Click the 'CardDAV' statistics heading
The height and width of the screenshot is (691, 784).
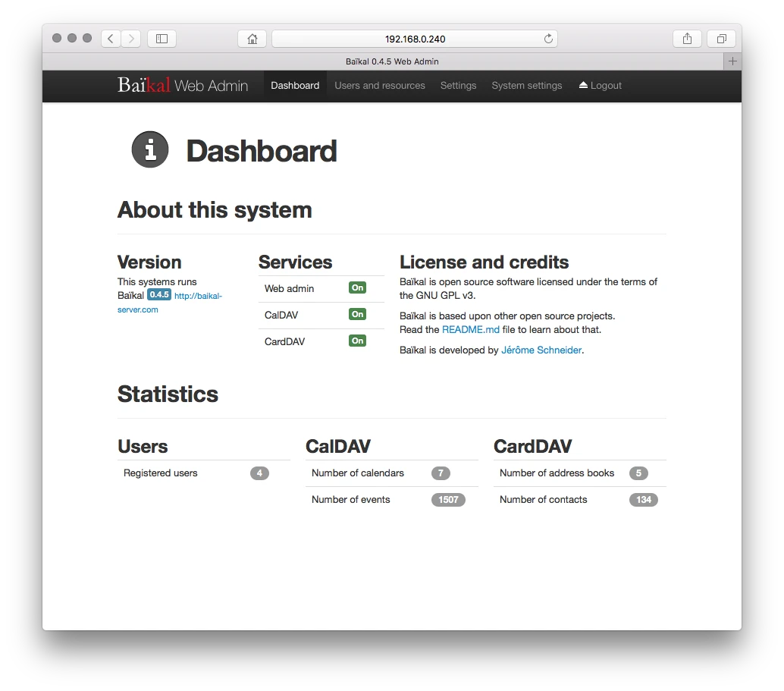(x=532, y=446)
